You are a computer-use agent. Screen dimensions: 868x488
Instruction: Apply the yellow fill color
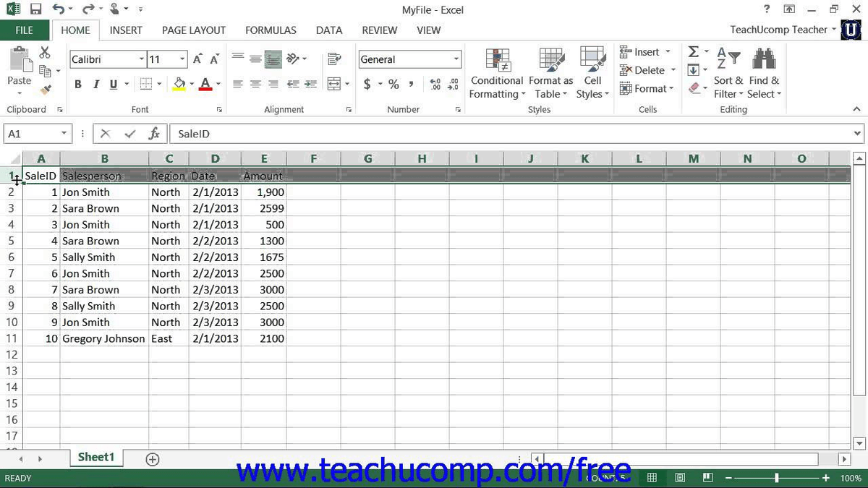[179, 84]
